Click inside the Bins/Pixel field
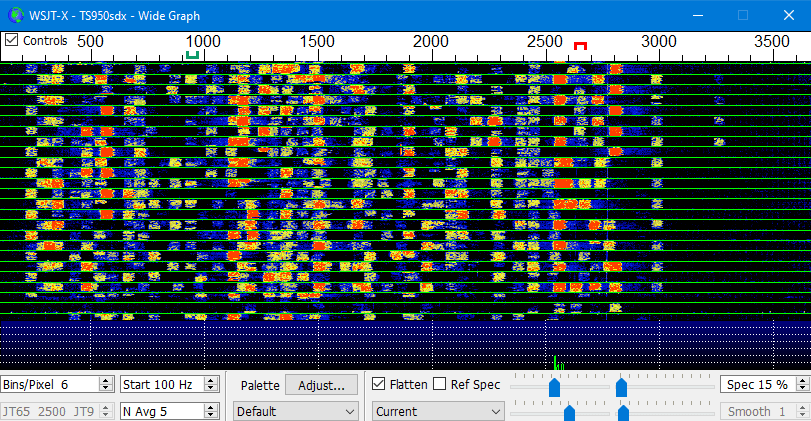The height and width of the screenshot is (421, 811). 51,385
